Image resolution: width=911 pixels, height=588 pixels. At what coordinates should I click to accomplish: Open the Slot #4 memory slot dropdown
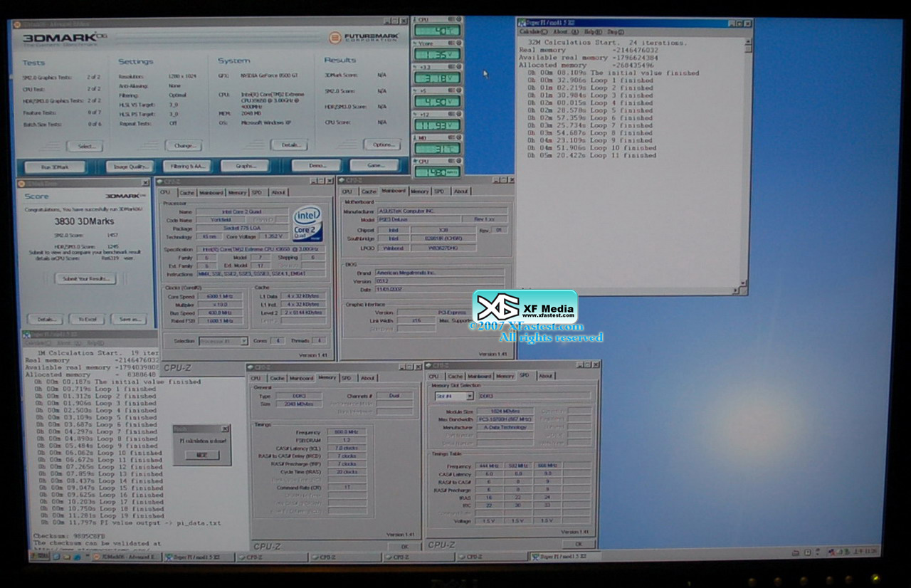click(x=453, y=396)
